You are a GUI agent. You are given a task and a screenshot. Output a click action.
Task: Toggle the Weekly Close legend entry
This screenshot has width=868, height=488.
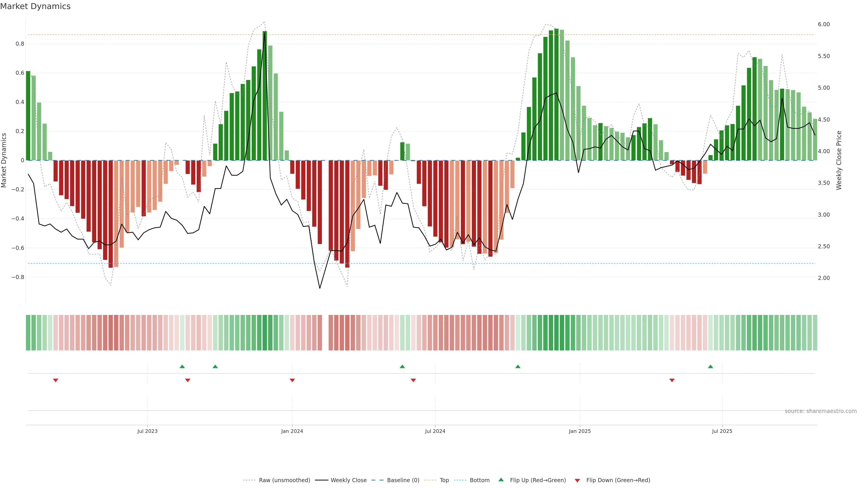348,480
